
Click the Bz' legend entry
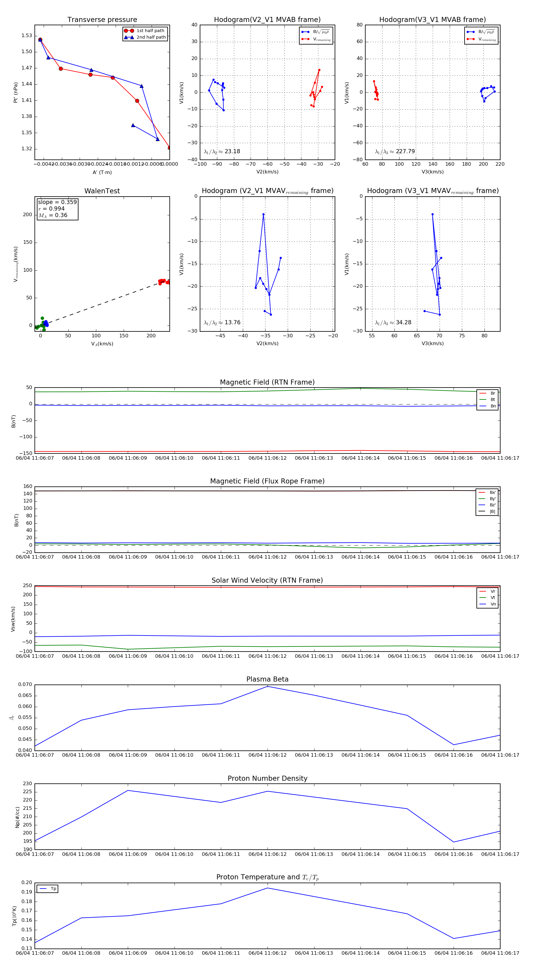[x=487, y=505]
